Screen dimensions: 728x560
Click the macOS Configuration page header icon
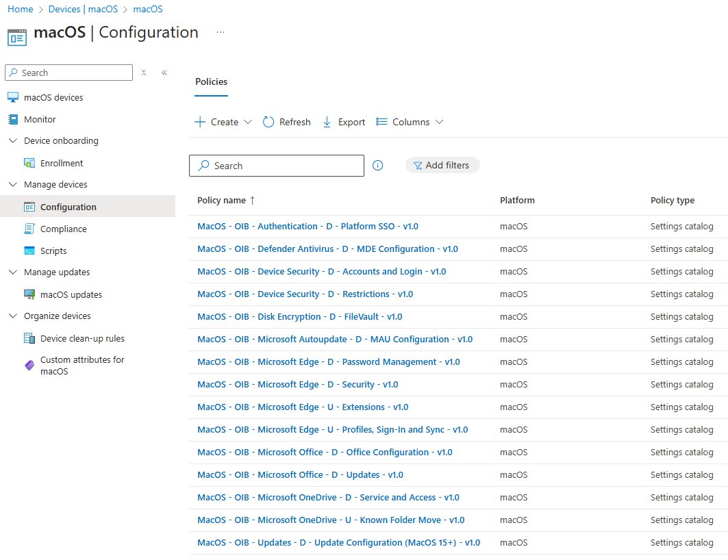pyautogui.click(x=17, y=38)
